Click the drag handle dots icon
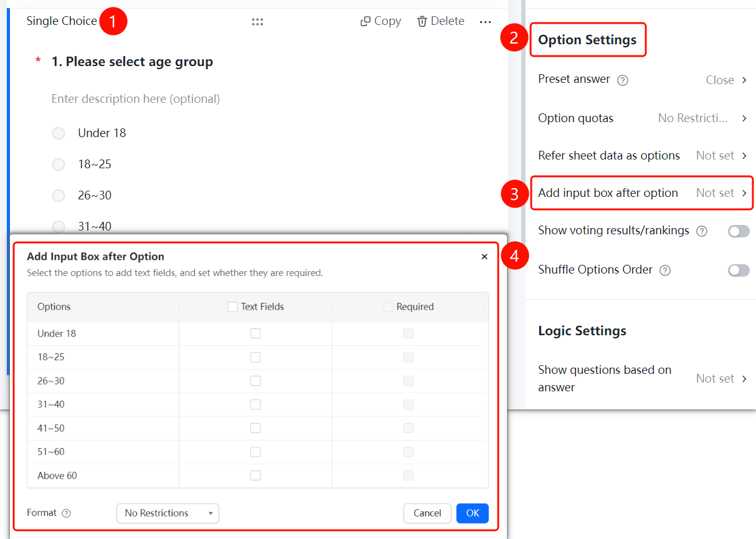 [257, 22]
